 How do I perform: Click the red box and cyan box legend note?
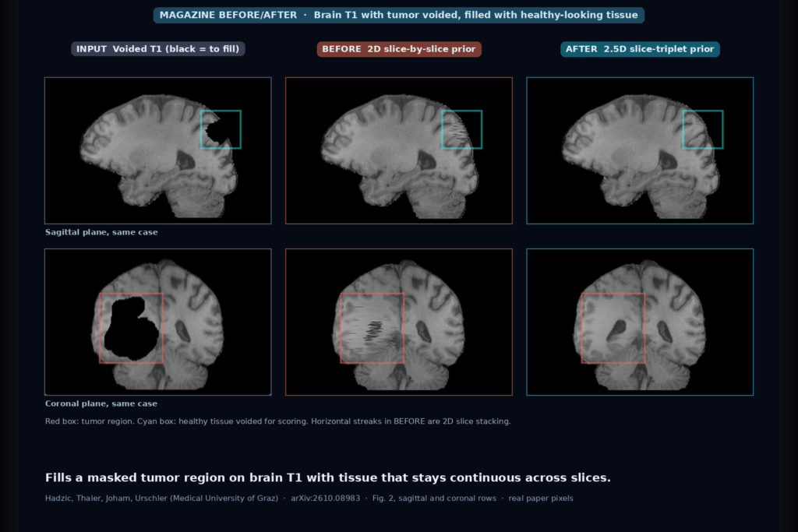tap(278, 421)
